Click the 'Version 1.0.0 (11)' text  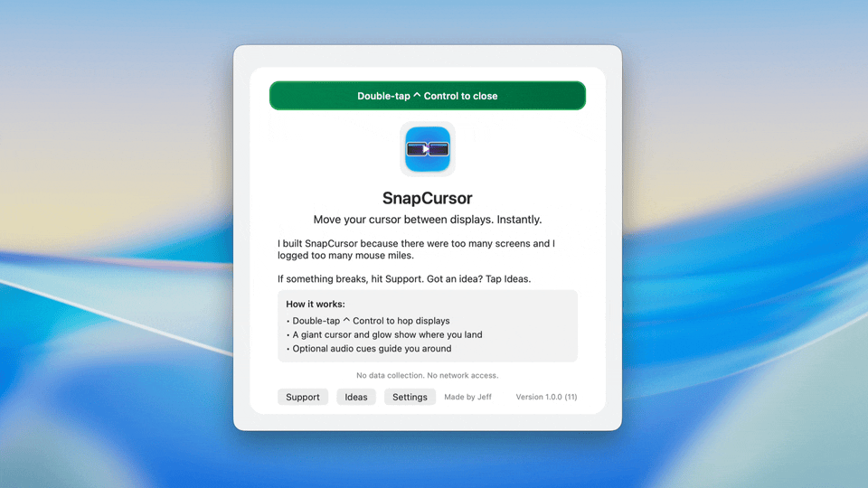pos(546,397)
